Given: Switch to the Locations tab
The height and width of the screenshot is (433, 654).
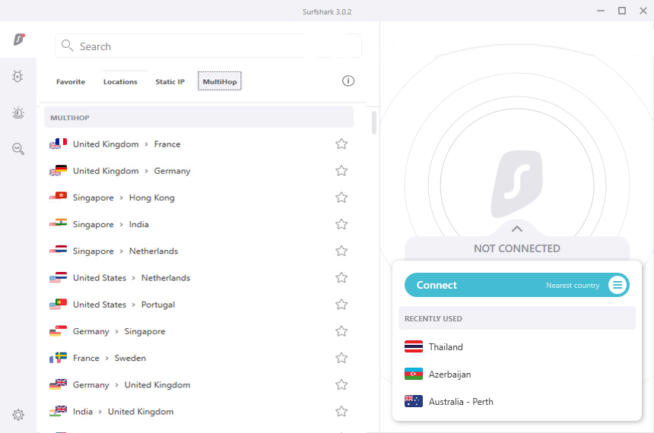Looking at the screenshot, I should coord(120,82).
